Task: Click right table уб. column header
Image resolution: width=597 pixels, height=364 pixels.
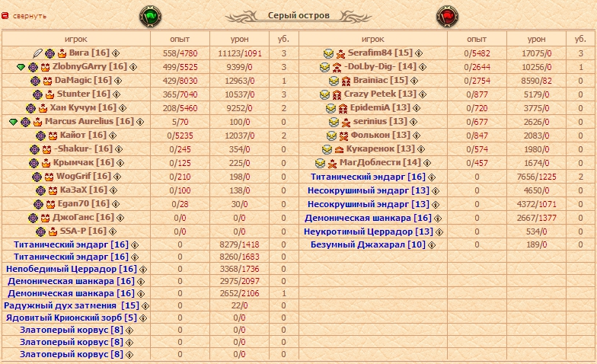Action: click(x=580, y=39)
